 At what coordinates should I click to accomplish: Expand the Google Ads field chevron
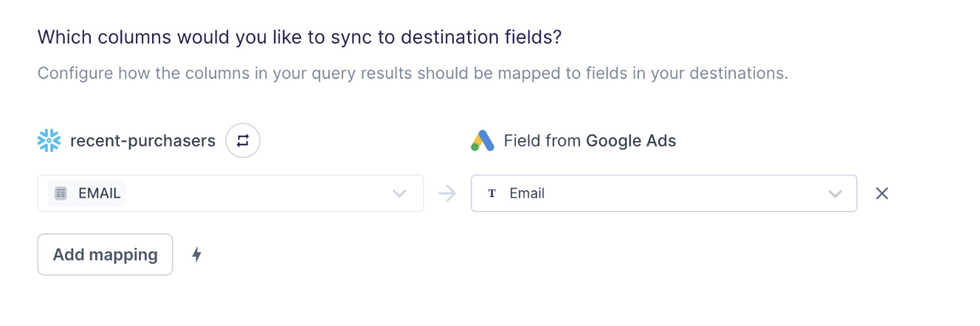[835, 194]
